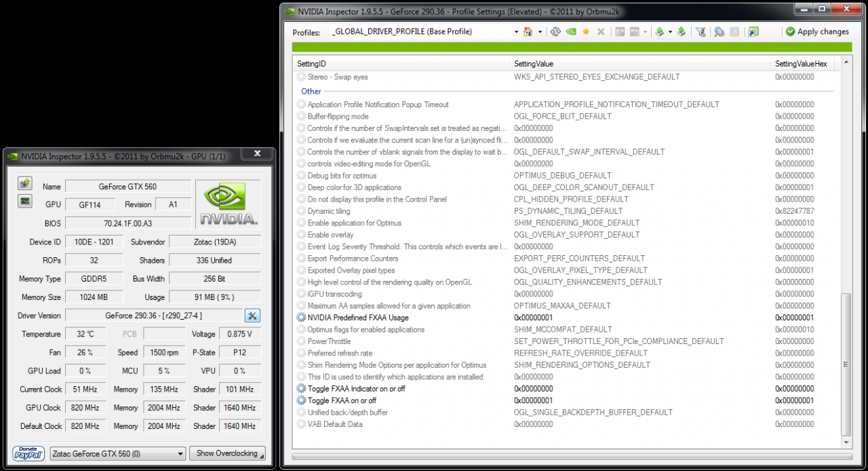Viewport: 868px width, 471px height.
Task: Click the sensor monitoring graph icon
Action: (x=24, y=201)
